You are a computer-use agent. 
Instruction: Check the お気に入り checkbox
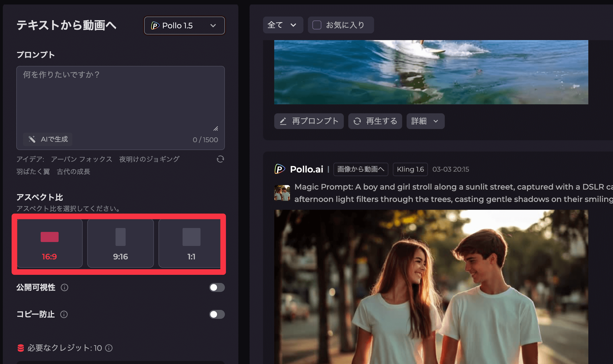click(x=317, y=25)
